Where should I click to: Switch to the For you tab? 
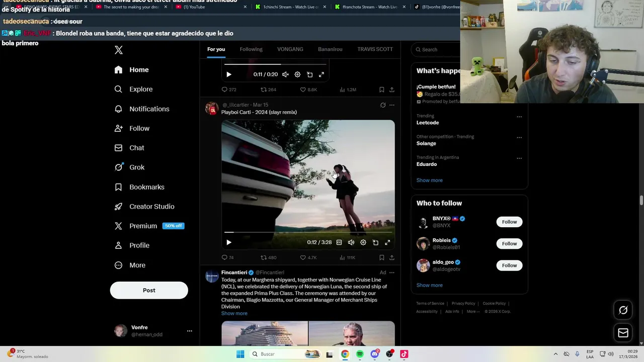tap(216, 49)
